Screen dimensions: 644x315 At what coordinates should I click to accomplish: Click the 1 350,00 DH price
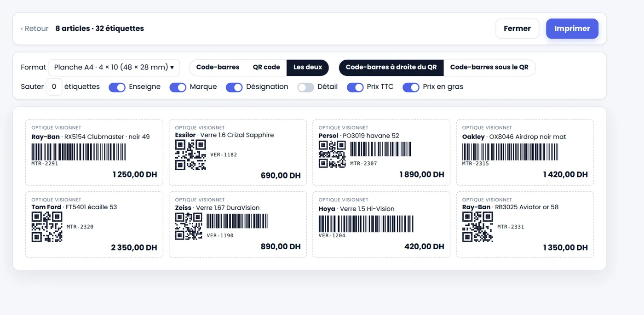565,247
